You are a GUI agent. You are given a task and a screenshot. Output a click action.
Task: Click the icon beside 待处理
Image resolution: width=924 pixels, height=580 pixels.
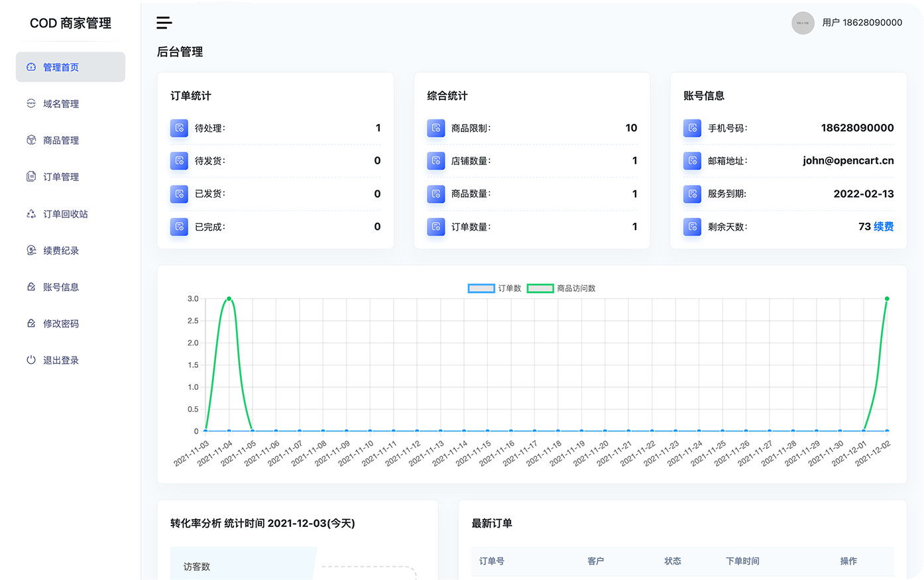179,128
